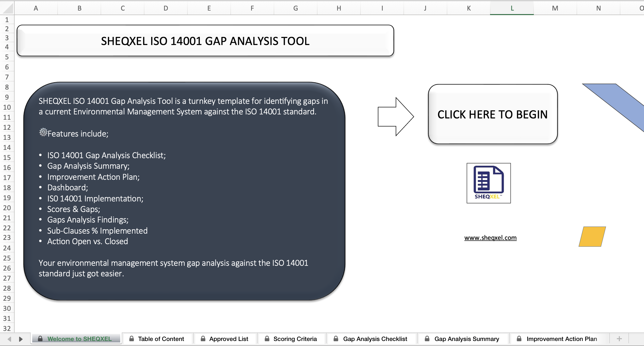Add a new sheet with plus button
The image size is (644, 346).
click(x=619, y=339)
